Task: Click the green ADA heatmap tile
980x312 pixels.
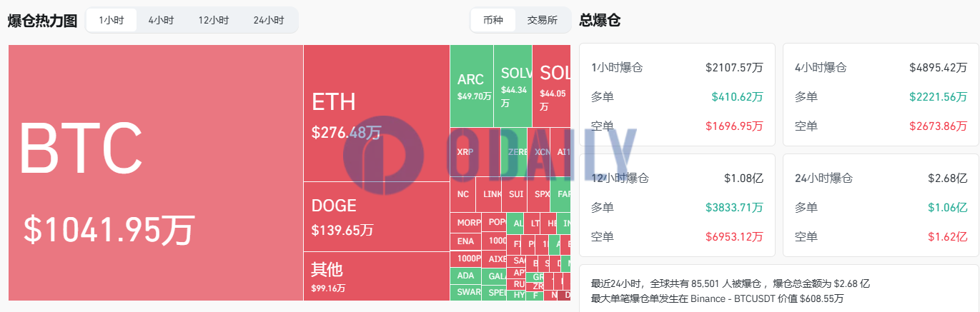Action: [465, 276]
